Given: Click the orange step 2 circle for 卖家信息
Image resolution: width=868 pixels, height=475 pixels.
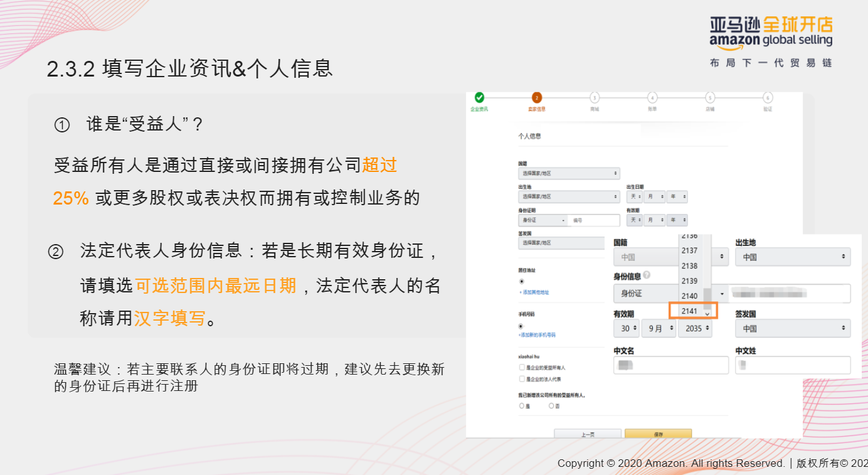Looking at the screenshot, I should (537, 97).
